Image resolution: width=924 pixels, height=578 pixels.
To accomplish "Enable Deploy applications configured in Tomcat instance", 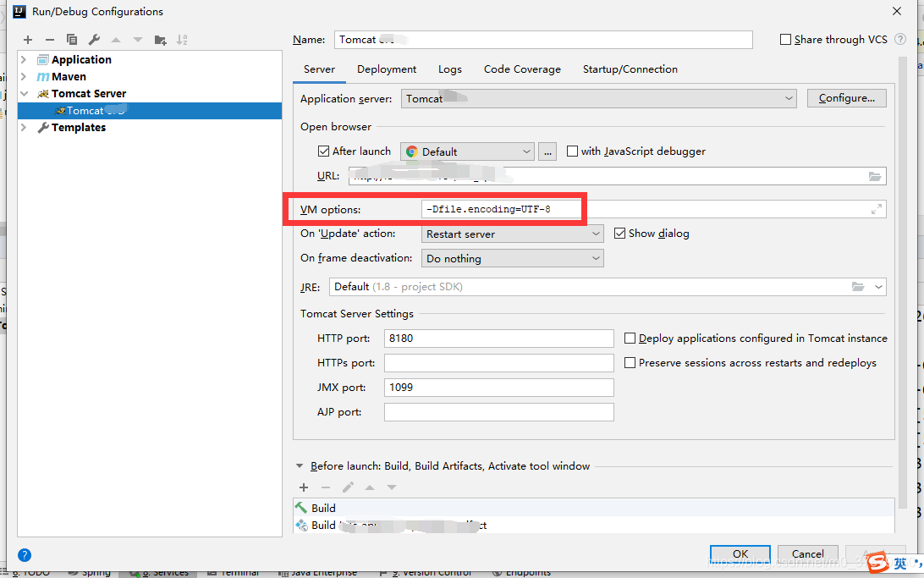I will point(630,339).
